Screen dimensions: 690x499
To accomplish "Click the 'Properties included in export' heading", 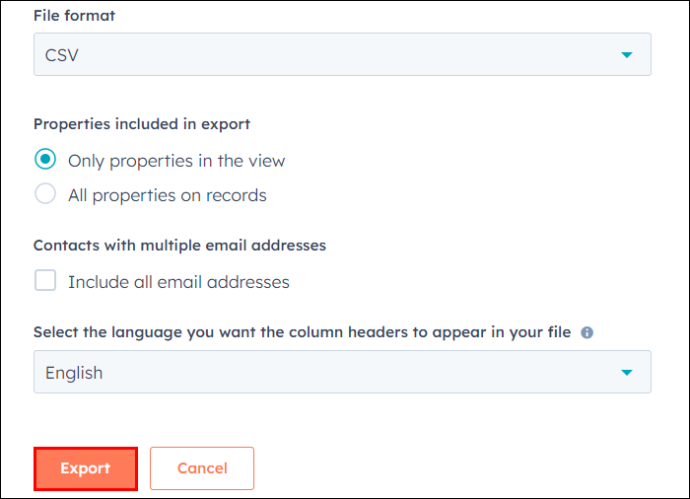I will tap(142, 125).
